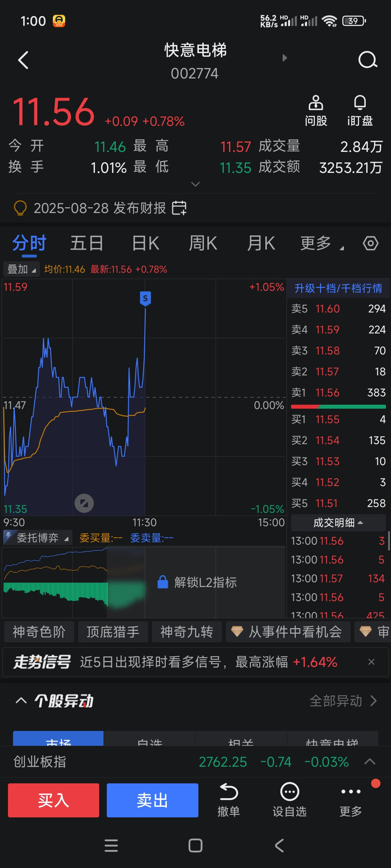Tap the 创业板指 2762.25 index bar
Screen dimensions: 391x868
point(195,762)
